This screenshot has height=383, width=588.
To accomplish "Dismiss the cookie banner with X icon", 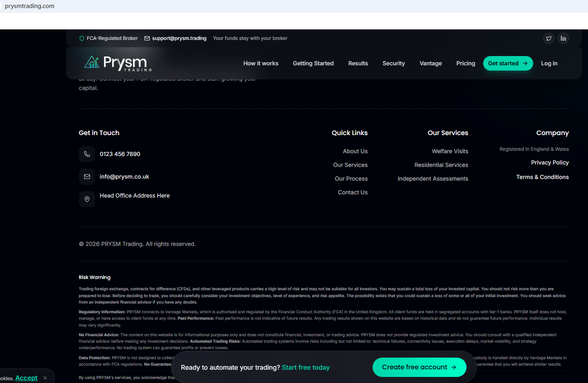I will [45, 378].
